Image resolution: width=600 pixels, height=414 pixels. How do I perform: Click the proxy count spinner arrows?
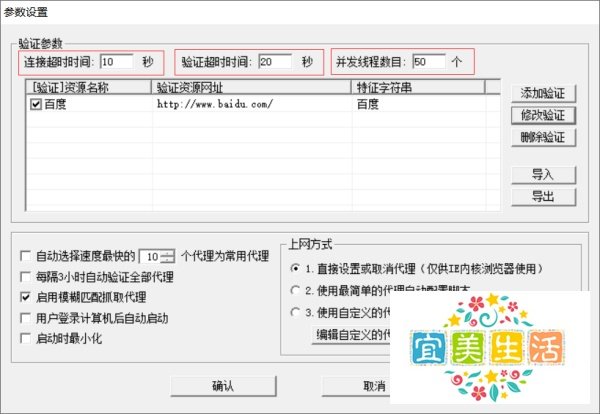click(168, 257)
